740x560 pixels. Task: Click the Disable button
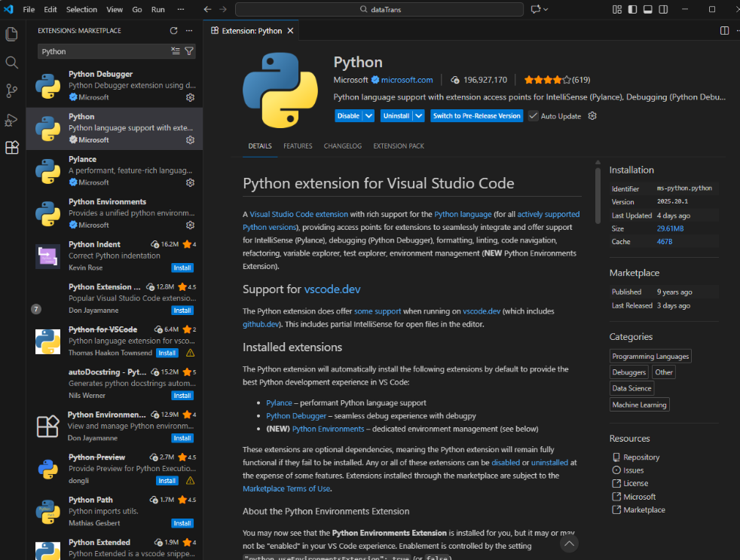[x=348, y=115]
